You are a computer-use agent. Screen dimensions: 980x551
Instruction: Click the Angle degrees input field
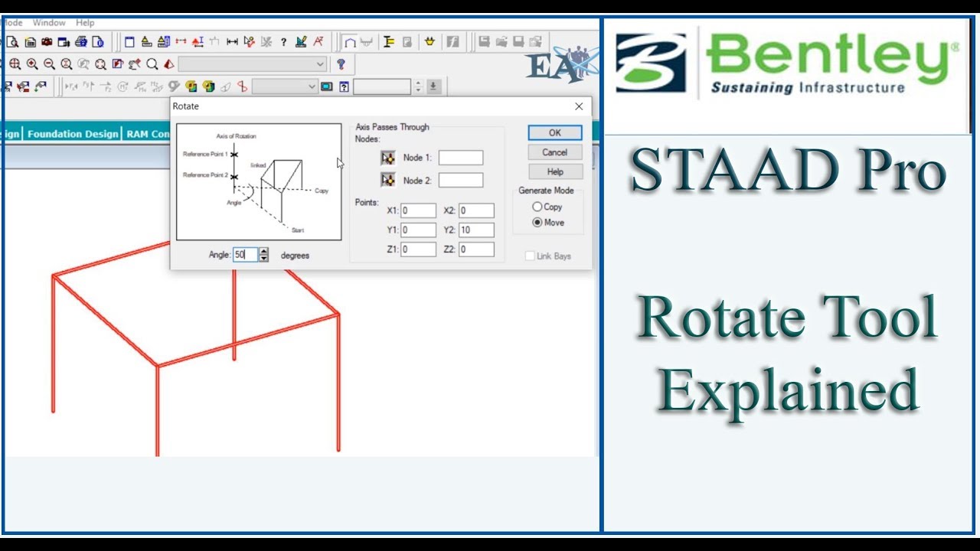[x=246, y=255]
